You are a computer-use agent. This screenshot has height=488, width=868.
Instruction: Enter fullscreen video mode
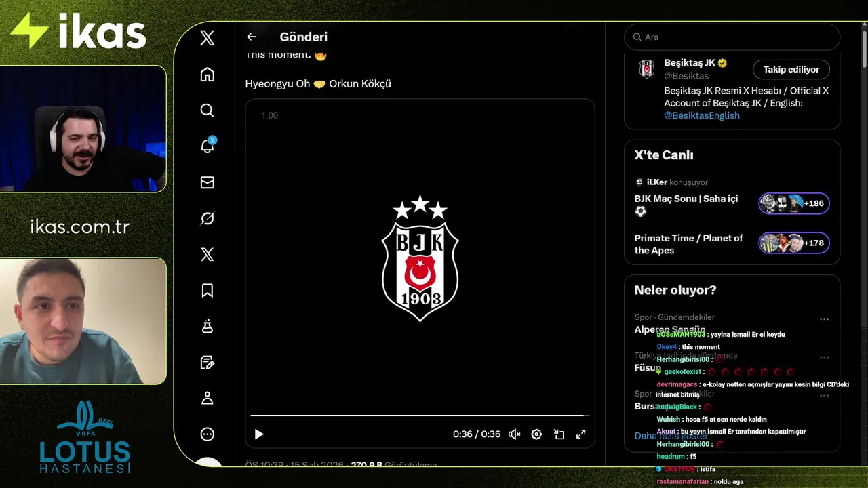pyautogui.click(x=581, y=434)
